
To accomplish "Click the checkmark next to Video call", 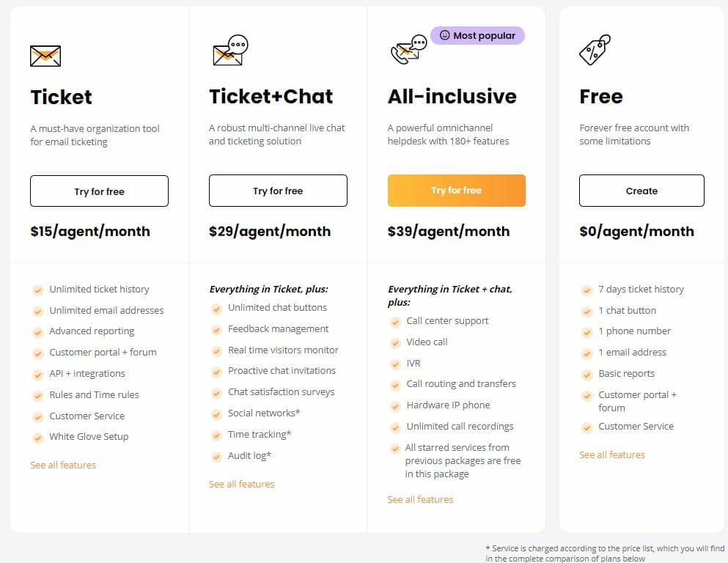I will click(395, 342).
